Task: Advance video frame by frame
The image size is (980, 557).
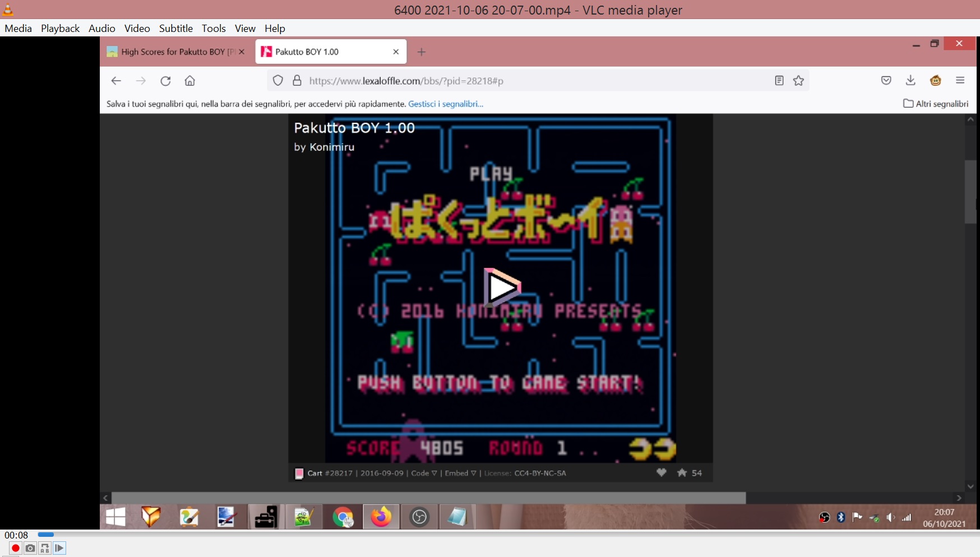Action: (59, 548)
